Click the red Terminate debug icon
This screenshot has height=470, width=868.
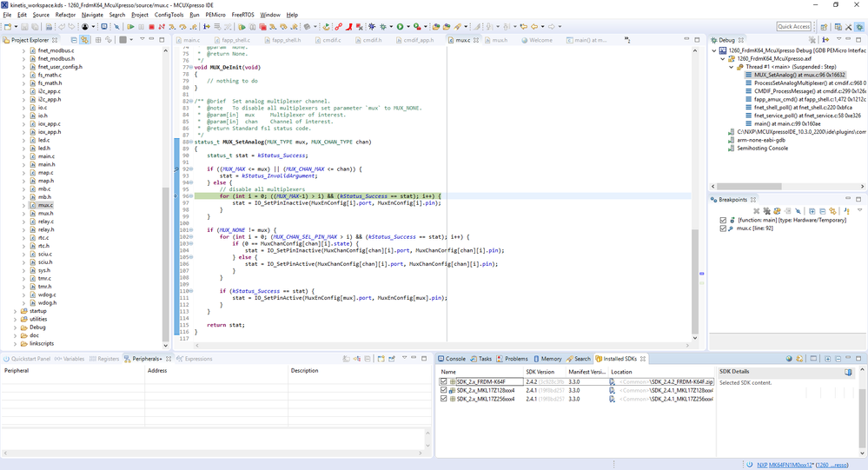pyautogui.click(x=151, y=27)
